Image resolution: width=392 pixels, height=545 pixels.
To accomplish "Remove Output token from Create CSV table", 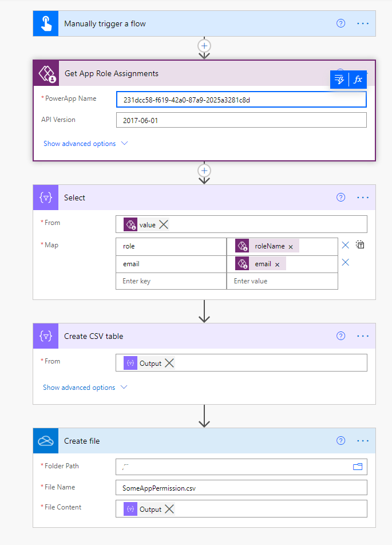I will (x=169, y=363).
